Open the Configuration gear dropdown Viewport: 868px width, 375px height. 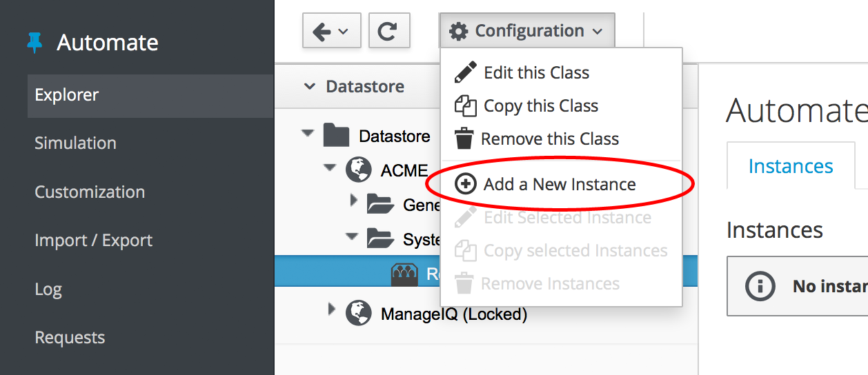tap(526, 31)
